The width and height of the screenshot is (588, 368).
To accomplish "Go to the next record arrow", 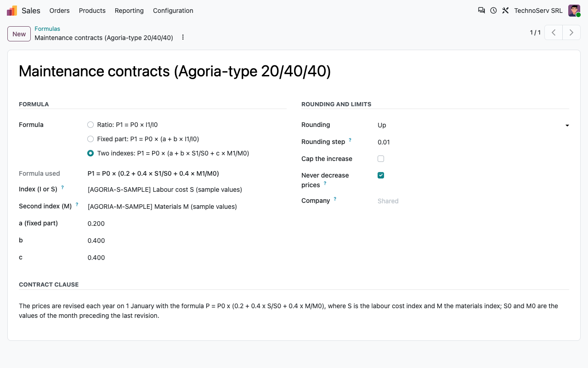I will (571, 33).
